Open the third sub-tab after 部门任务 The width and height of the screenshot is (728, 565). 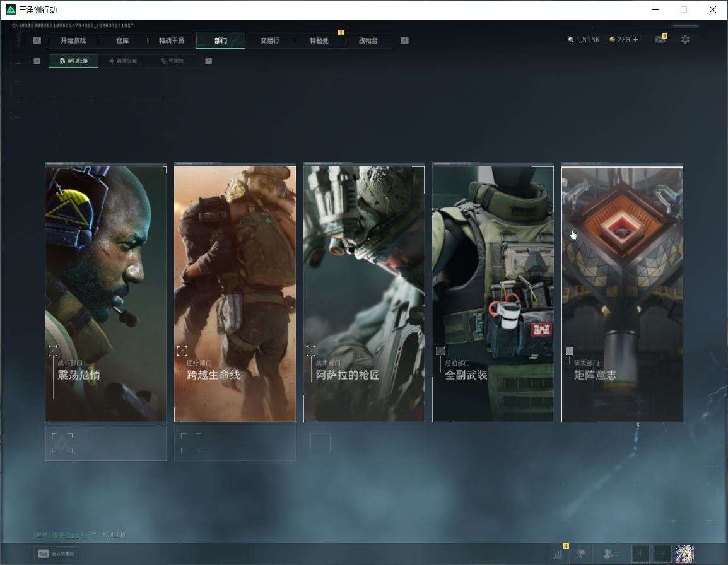(x=172, y=61)
